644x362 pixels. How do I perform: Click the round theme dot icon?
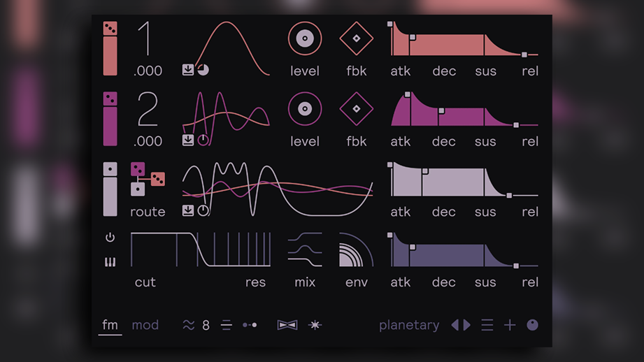point(533,325)
